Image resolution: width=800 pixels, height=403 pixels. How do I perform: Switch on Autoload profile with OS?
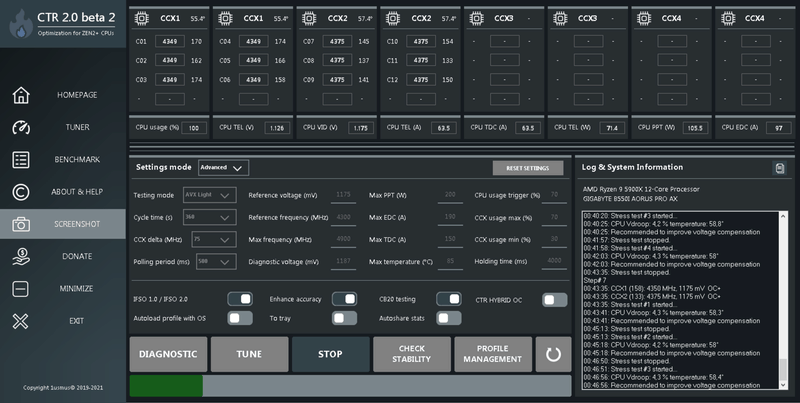240,318
